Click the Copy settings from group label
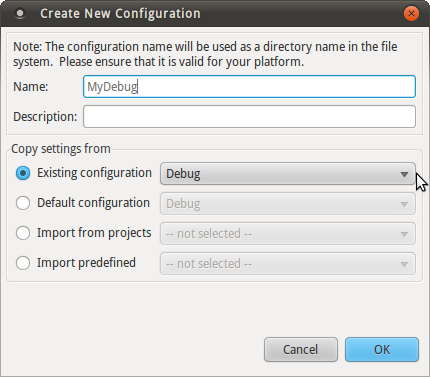This screenshot has height=377, width=430. (61, 149)
